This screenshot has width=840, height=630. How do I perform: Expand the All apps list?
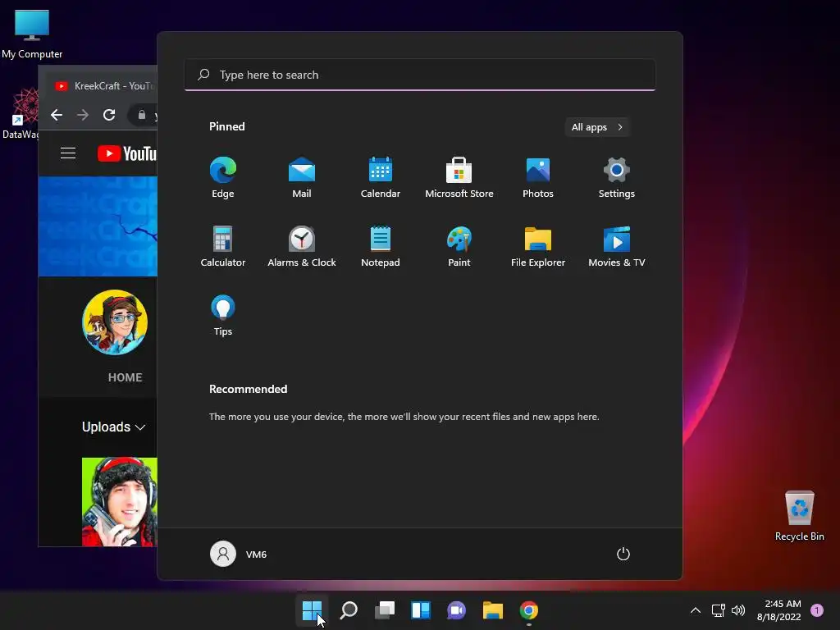point(597,127)
